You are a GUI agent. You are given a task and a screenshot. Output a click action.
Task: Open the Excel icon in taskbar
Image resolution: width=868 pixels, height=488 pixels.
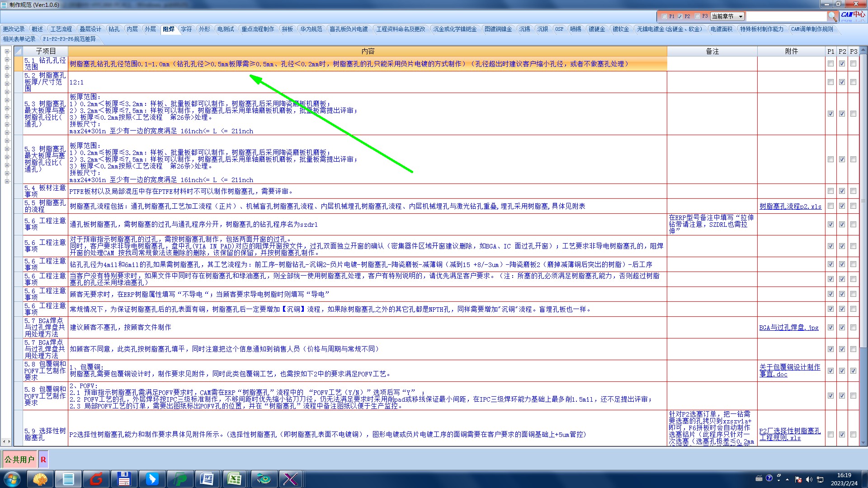[x=234, y=479]
